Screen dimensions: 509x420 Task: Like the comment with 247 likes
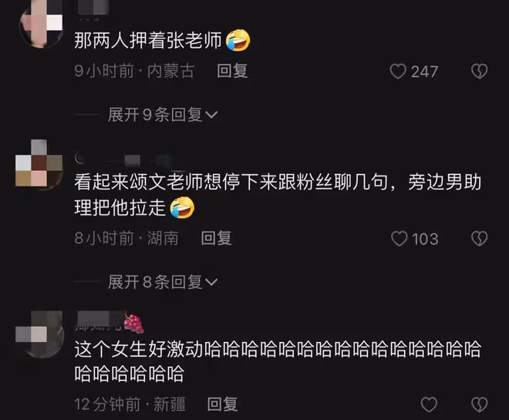(398, 72)
